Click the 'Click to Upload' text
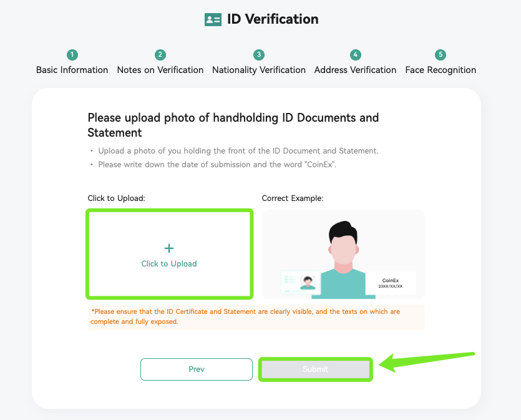The height and width of the screenshot is (420, 521). click(169, 264)
